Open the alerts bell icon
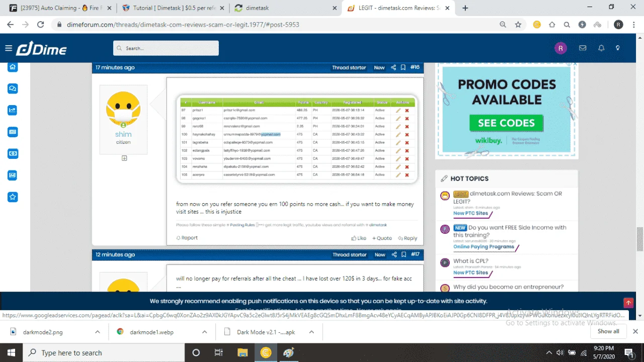Viewport: 644px width, 362px height. coord(601,48)
